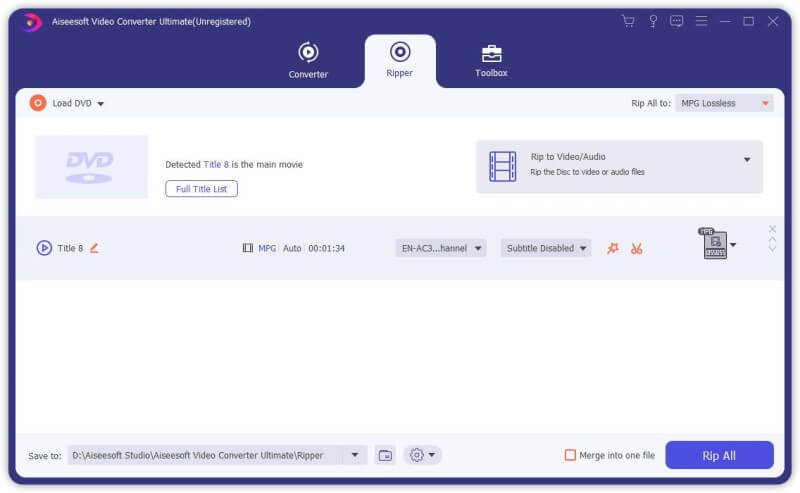This screenshot has width=800, height=493.
Task: Open the shopping cart purchase icon
Action: click(x=628, y=21)
